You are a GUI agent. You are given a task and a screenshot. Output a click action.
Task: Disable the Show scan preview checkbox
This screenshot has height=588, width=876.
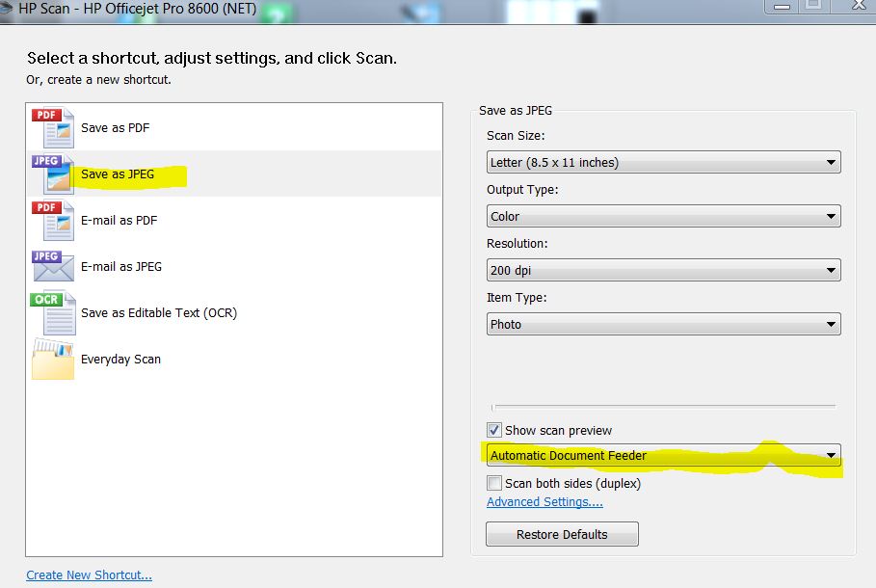(493, 430)
